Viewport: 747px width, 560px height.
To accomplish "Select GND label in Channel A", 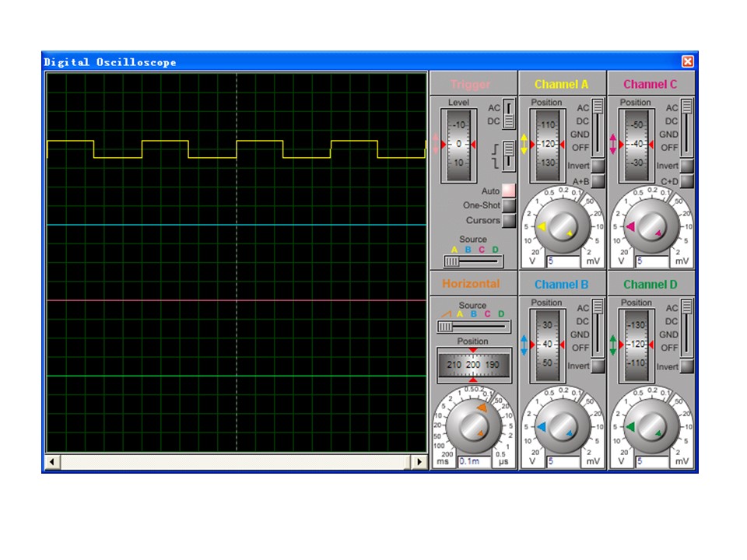I will coord(580,135).
